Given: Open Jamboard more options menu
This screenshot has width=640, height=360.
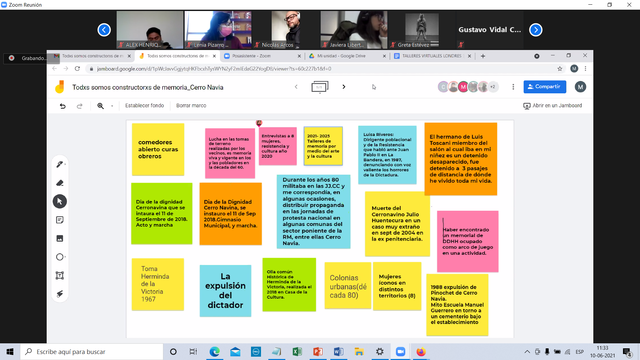Looking at the screenshot, I should coord(513,87).
